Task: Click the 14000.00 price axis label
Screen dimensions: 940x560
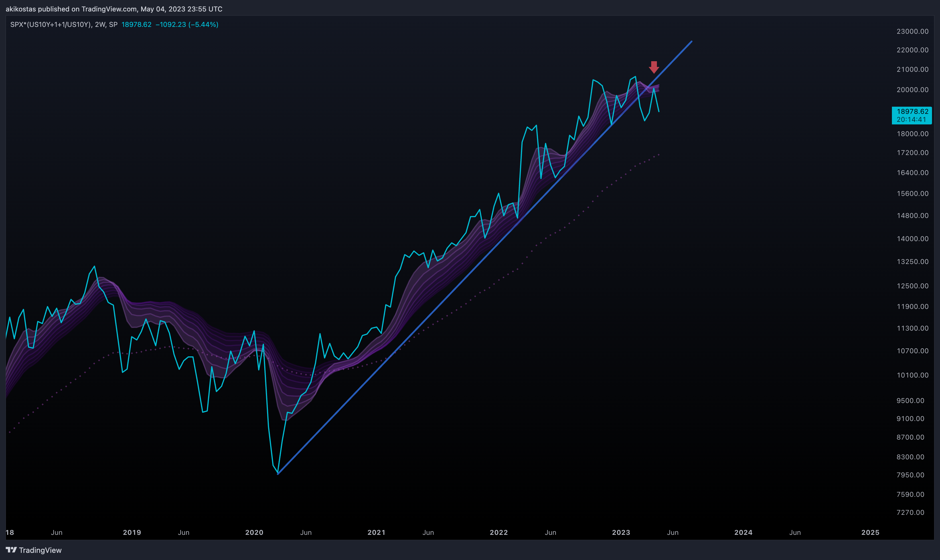Action: coord(913,239)
